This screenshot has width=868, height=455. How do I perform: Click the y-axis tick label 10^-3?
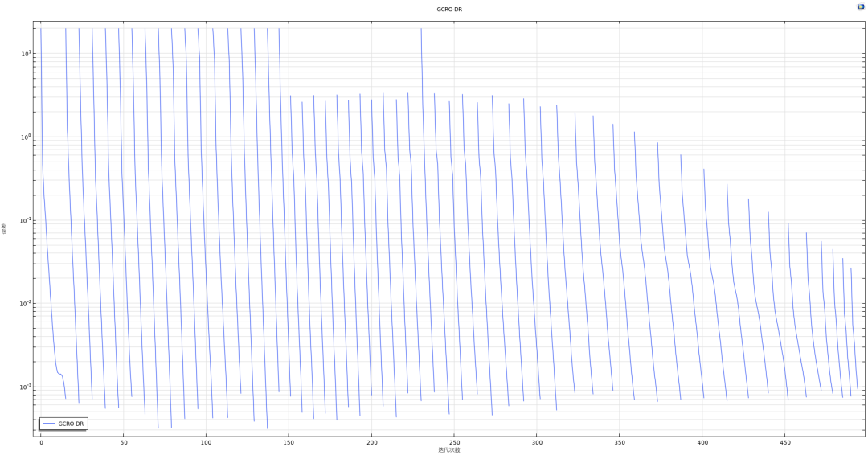(26, 387)
